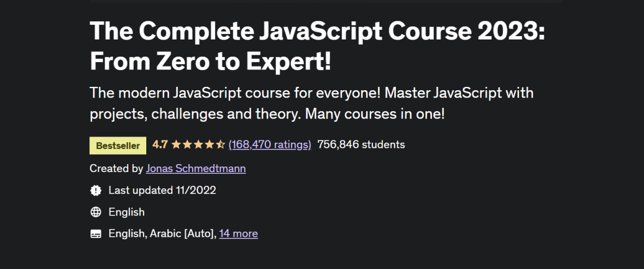Click the yellow Bestseller badge

pos(118,145)
